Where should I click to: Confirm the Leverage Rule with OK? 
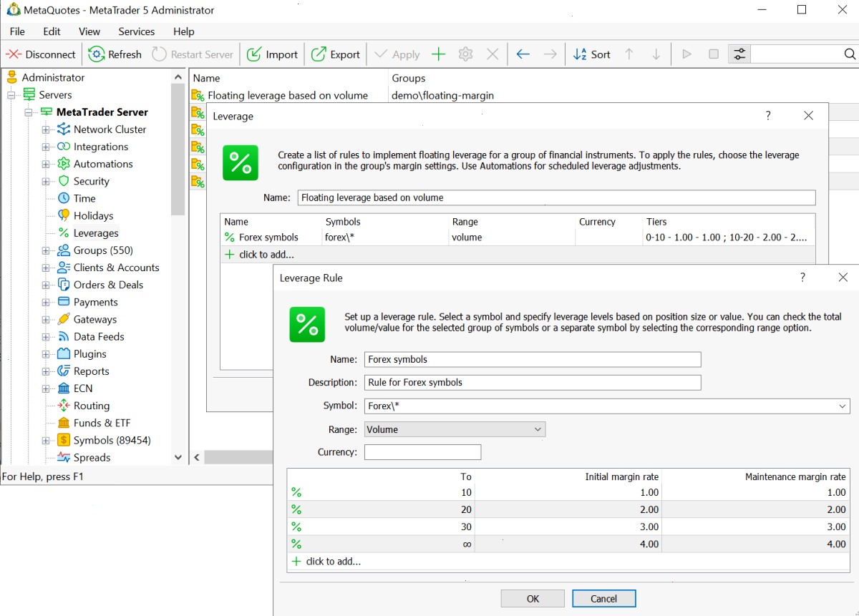pos(533,599)
